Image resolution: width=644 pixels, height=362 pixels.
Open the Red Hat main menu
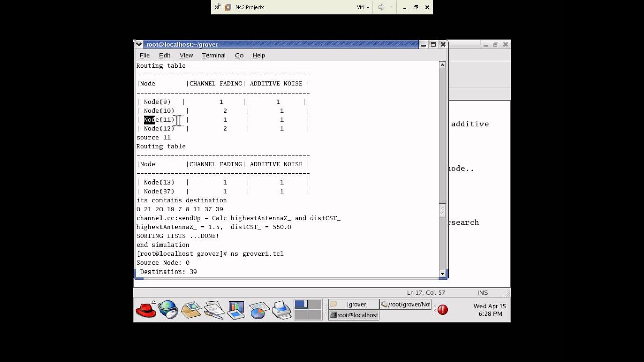tap(146, 310)
